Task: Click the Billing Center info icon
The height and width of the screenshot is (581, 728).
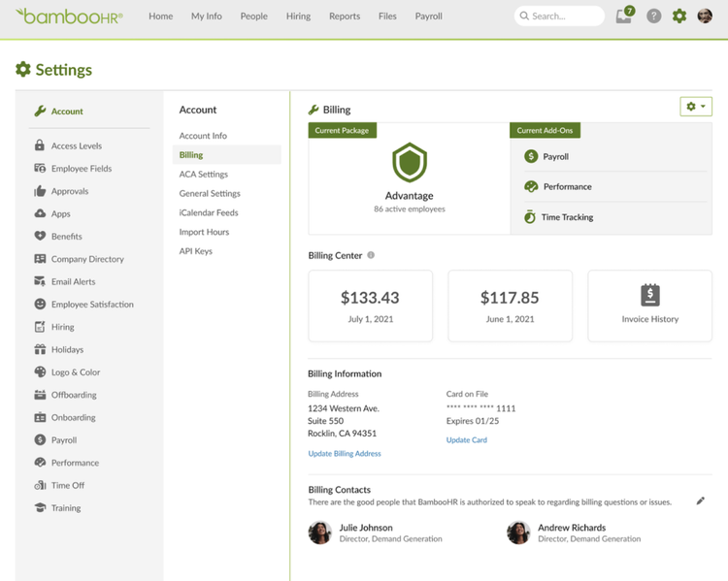Action: pos(371,255)
